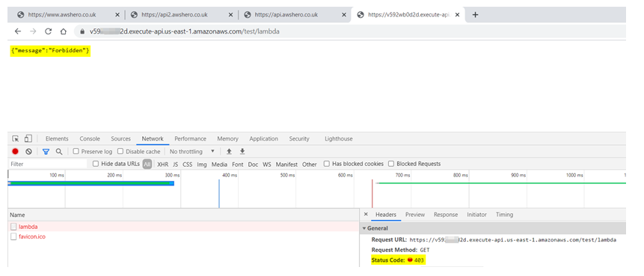
Task: Open the No throttling dropdown
Action: coord(191,152)
